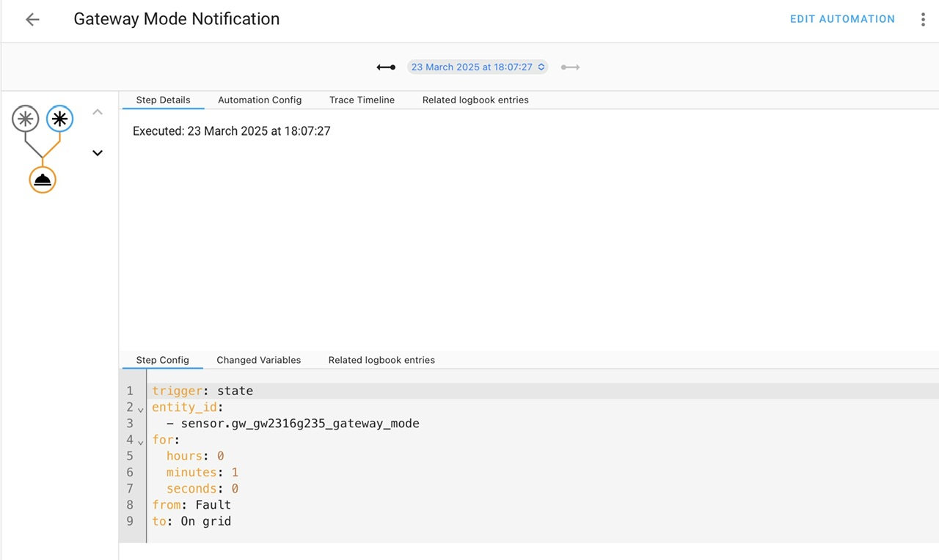This screenshot has width=939, height=560.
Task: Collapse the entity_id block in code
Action: point(141,409)
